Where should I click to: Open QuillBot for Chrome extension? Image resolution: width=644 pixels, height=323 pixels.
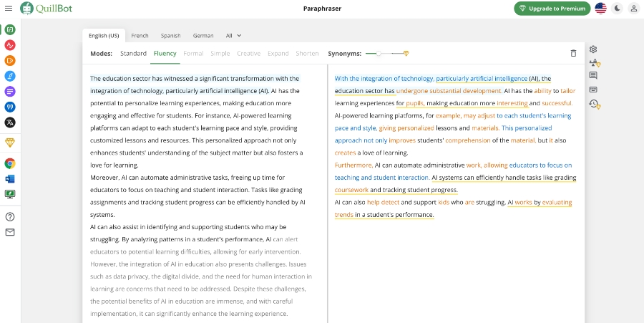click(x=10, y=163)
